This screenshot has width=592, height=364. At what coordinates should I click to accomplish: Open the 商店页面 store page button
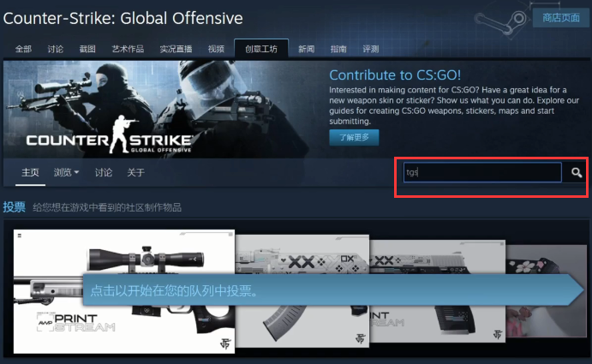coord(560,18)
